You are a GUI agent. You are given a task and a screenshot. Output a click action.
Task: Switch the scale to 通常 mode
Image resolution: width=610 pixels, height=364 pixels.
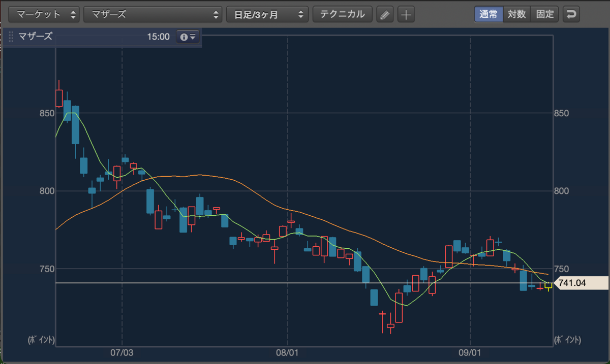click(x=489, y=14)
